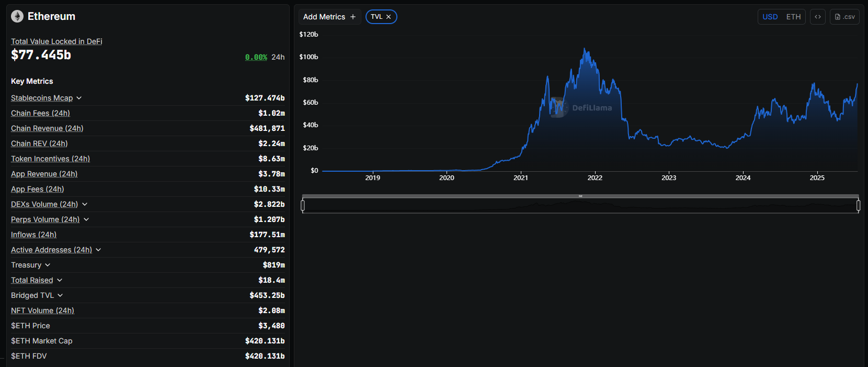Click the $ETH FDV label
This screenshot has height=367, width=868.
click(29, 356)
